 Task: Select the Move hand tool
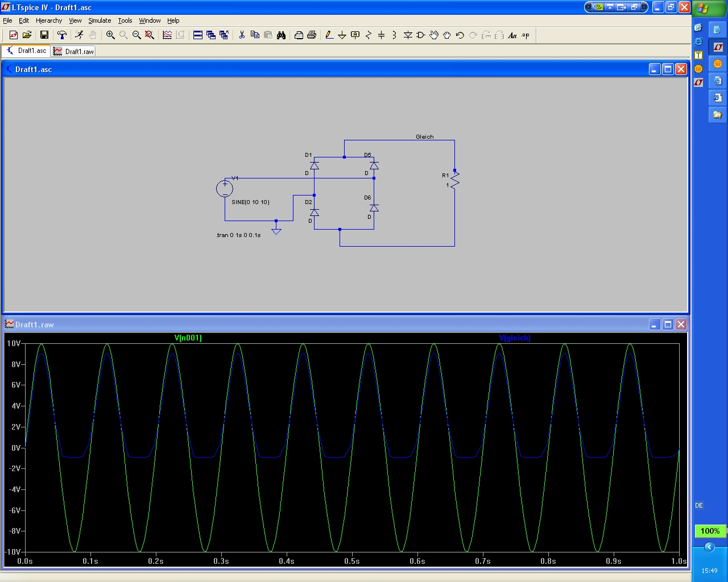tap(434, 35)
